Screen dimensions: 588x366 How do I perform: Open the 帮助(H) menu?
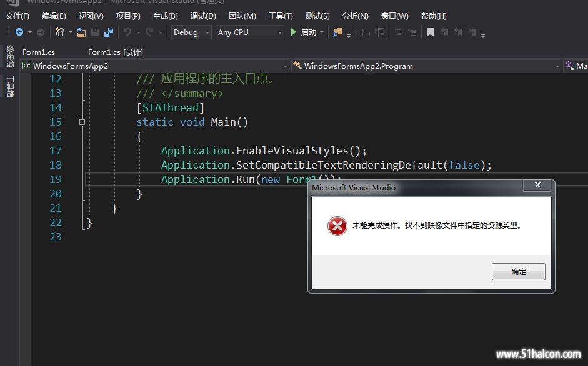[434, 16]
